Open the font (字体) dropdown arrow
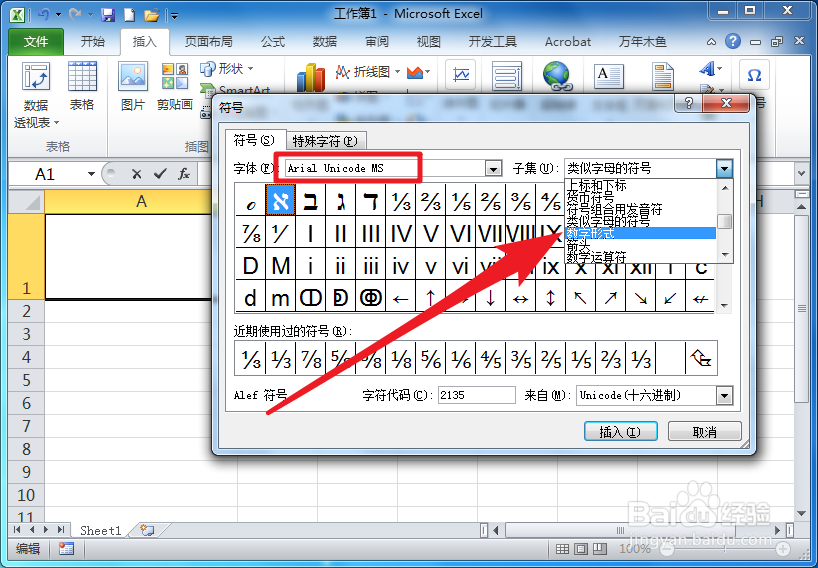 493,168
